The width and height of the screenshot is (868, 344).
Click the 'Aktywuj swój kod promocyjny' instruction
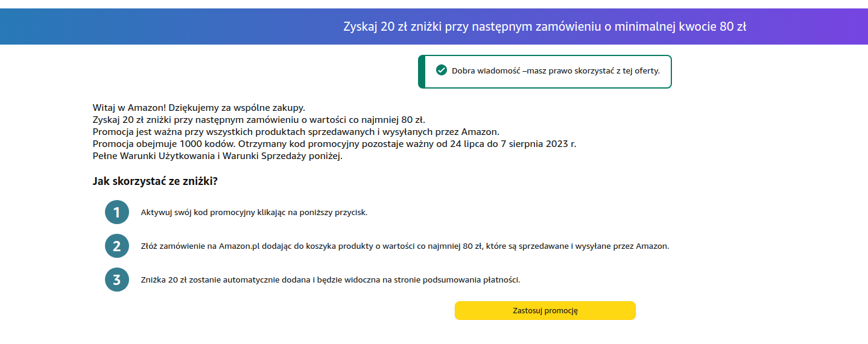pos(254,213)
